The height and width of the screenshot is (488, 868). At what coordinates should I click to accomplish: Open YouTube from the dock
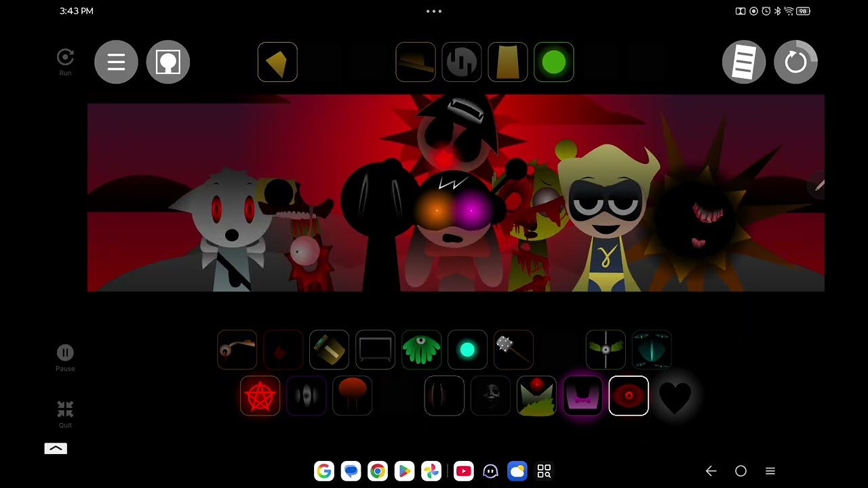[x=464, y=471]
